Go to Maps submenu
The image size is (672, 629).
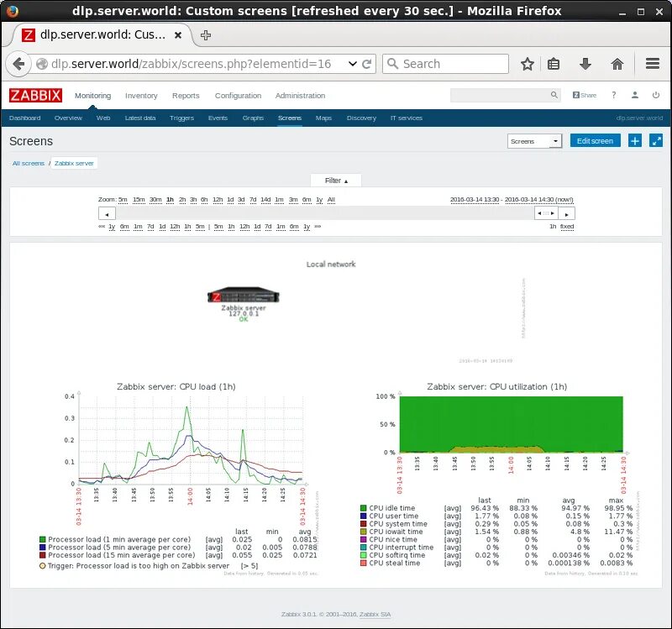click(x=323, y=118)
